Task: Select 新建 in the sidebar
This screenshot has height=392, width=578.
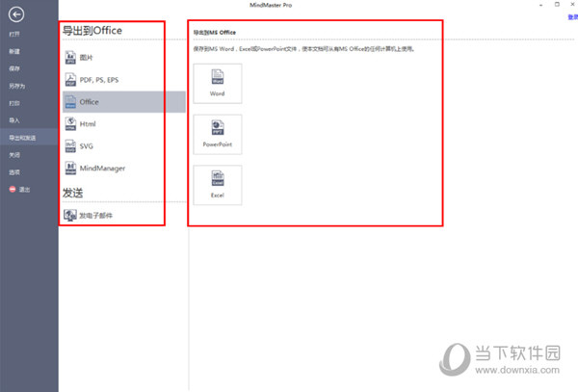Action: (x=14, y=52)
